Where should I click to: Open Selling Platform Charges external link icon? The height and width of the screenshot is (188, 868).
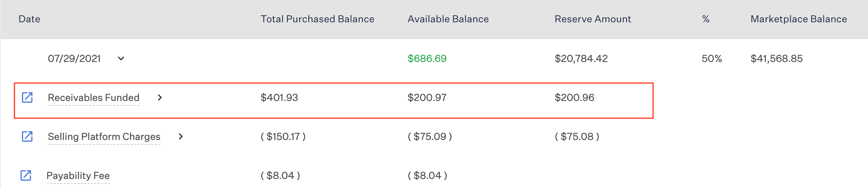coord(27,136)
